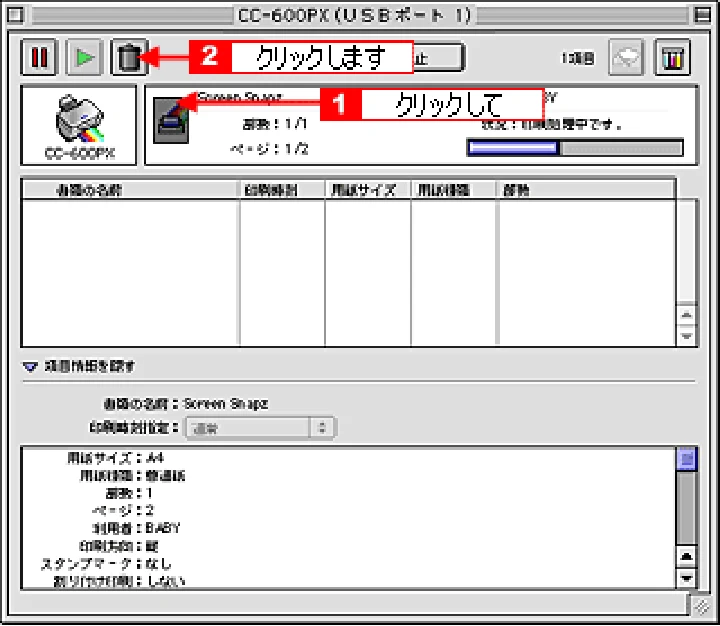Screen dimensions: 720x626
Task: Click the 書類の名前：Screen Snapz detail line
Action: tap(186, 404)
